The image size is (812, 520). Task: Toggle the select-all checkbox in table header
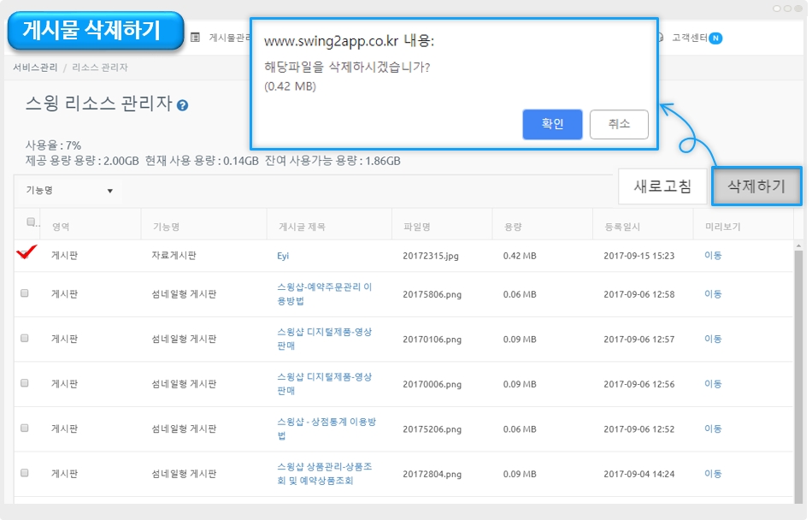point(31,222)
